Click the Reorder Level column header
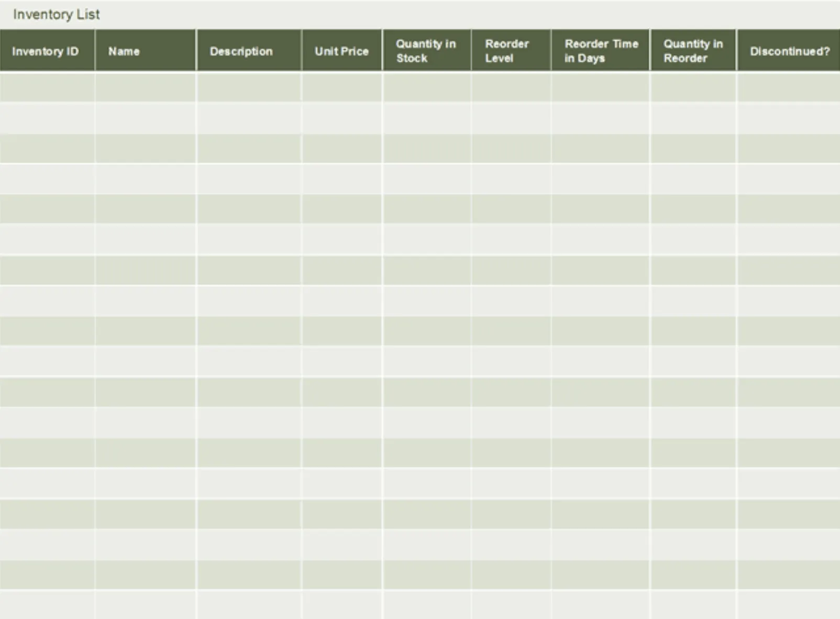 tap(511, 51)
